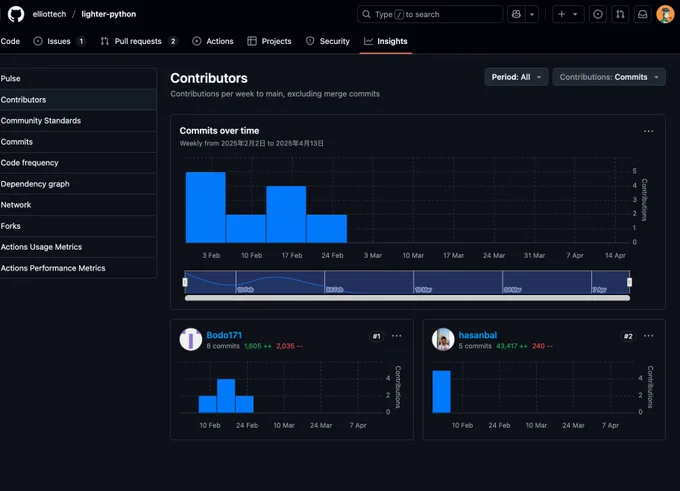Switch to the Pull requests tab

pyautogui.click(x=138, y=41)
